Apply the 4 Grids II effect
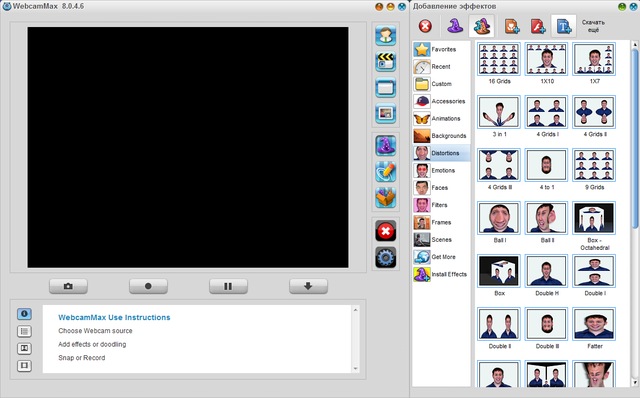 pyautogui.click(x=594, y=112)
